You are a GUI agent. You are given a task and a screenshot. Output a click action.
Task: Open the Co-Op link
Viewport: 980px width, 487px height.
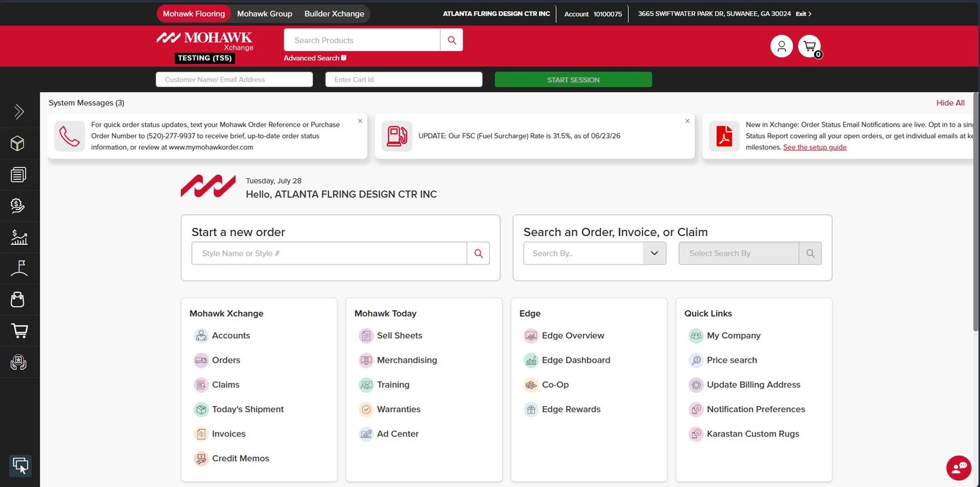pos(555,385)
